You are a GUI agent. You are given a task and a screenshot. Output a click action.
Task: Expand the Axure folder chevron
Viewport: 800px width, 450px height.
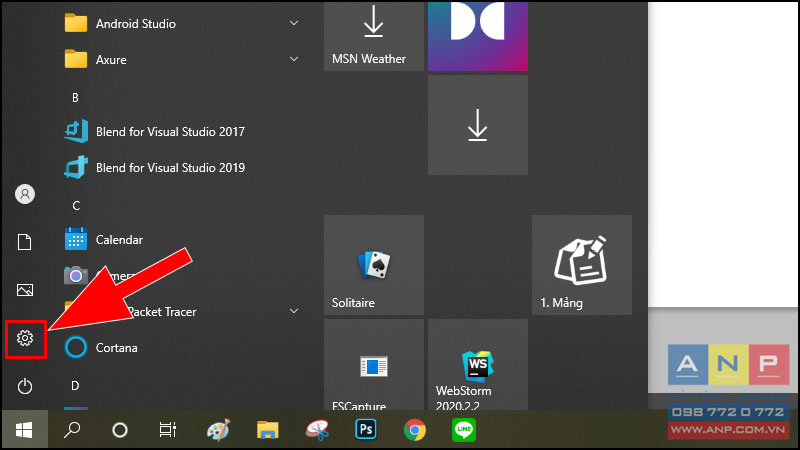[x=294, y=59]
